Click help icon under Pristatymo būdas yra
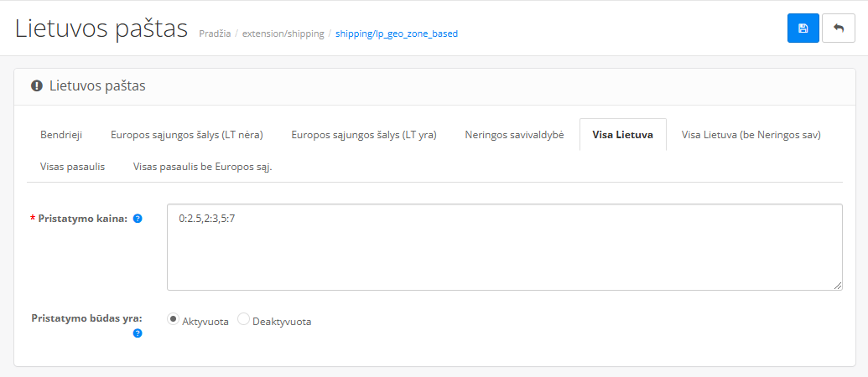The height and width of the screenshot is (377, 868). (x=138, y=333)
